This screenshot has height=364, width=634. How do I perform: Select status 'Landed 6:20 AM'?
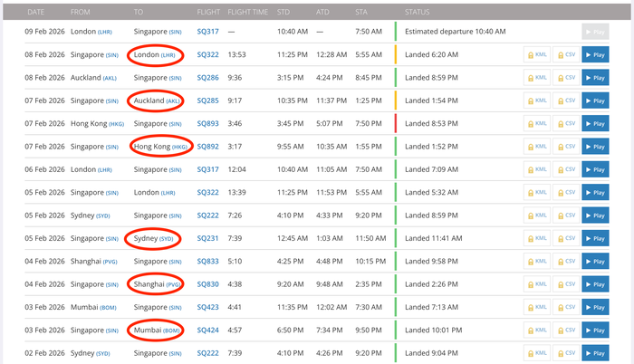tap(431, 54)
